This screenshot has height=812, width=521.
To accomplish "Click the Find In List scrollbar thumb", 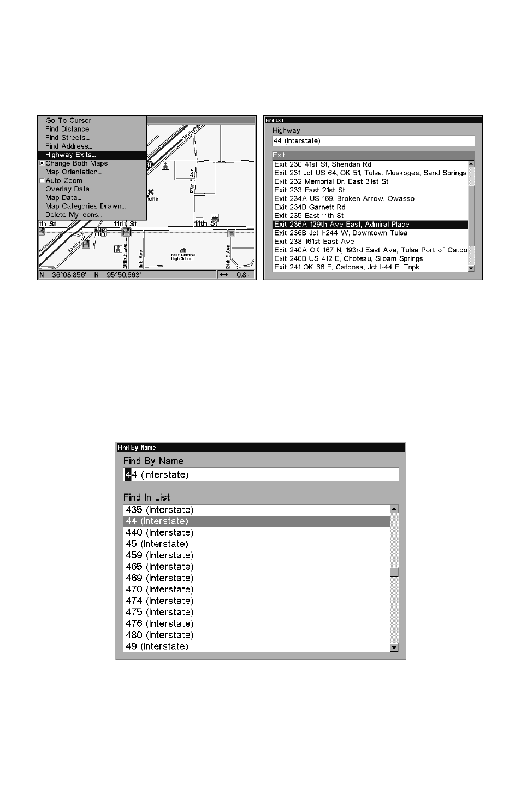I will (394, 573).
